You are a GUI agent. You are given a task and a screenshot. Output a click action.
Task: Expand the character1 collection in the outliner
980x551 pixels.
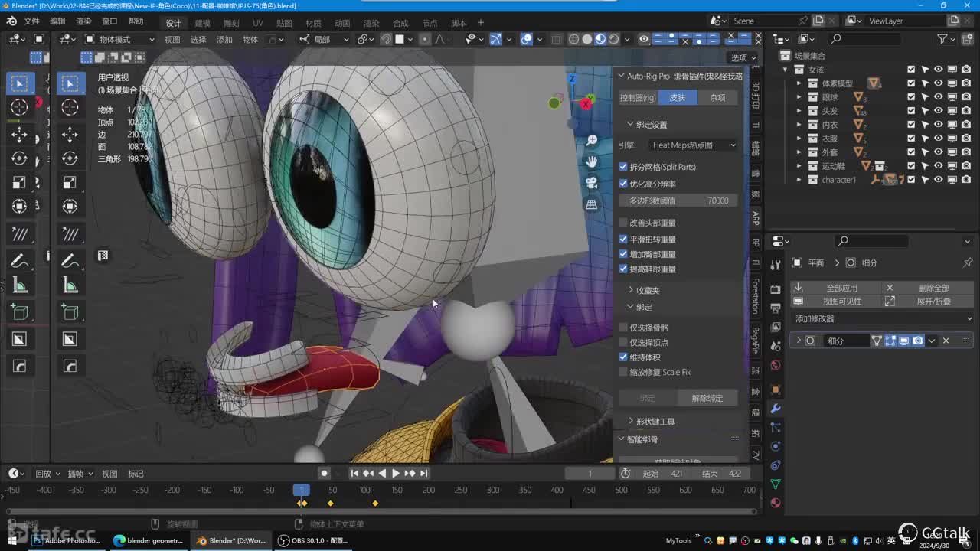click(799, 180)
